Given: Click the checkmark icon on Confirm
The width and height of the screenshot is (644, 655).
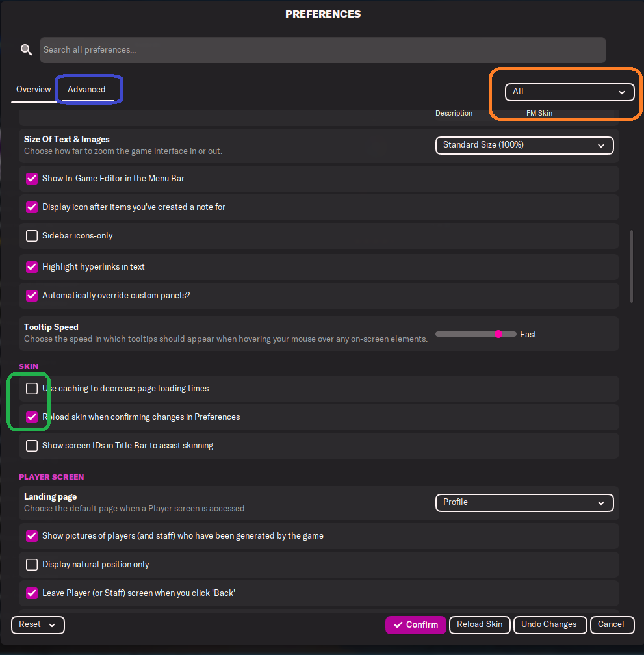Looking at the screenshot, I should 398,624.
